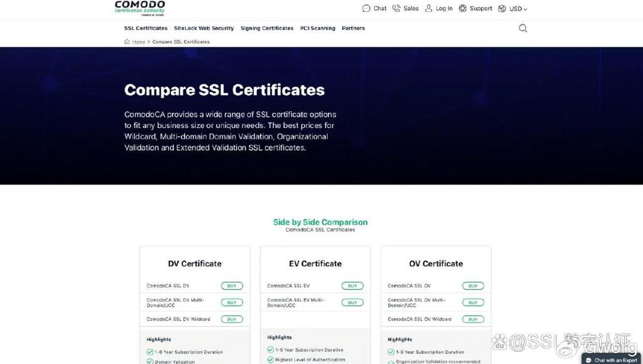Click DV card 1-6 Year Subscription check icon

click(x=149, y=351)
